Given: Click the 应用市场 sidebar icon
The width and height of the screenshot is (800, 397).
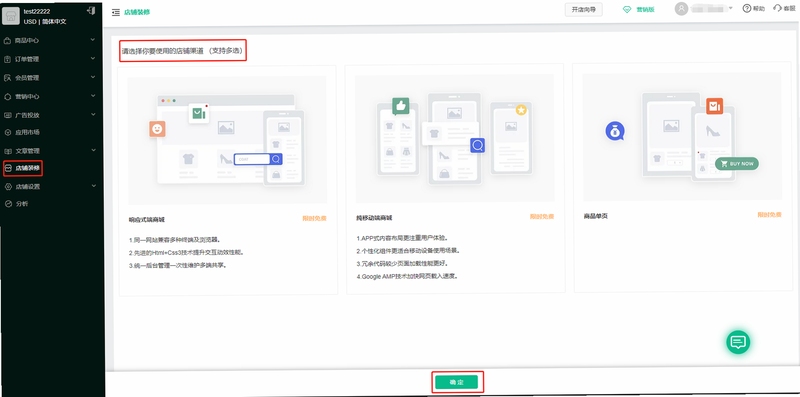Looking at the screenshot, I should [8, 133].
